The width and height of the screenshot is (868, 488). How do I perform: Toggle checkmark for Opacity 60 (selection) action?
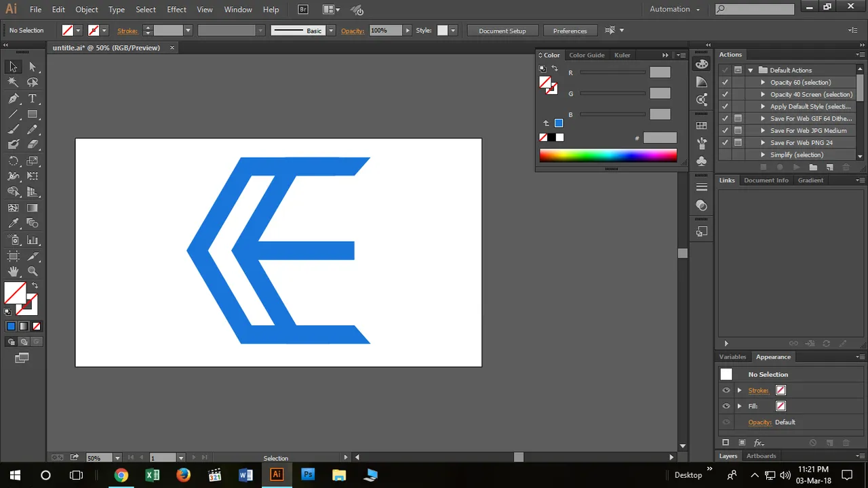725,82
